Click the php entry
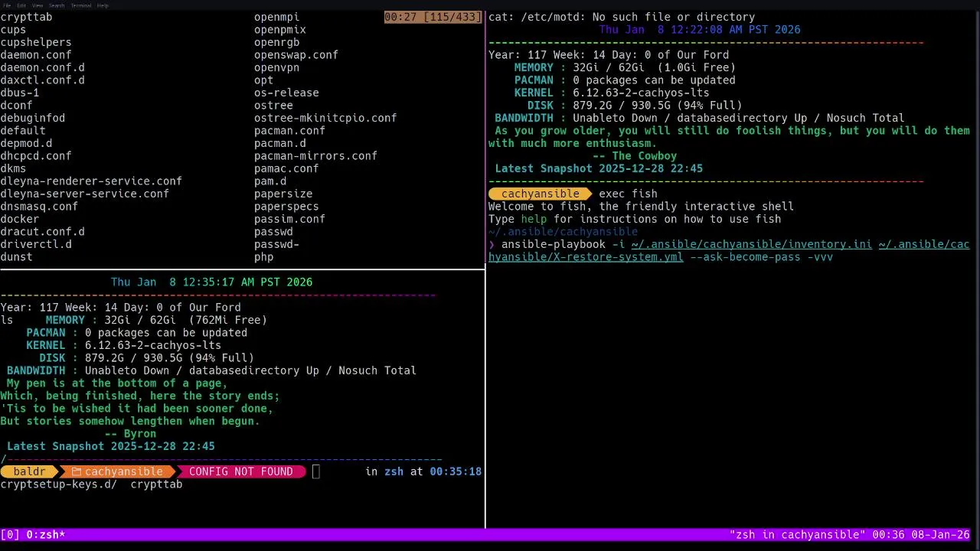980x551 pixels. (264, 256)
